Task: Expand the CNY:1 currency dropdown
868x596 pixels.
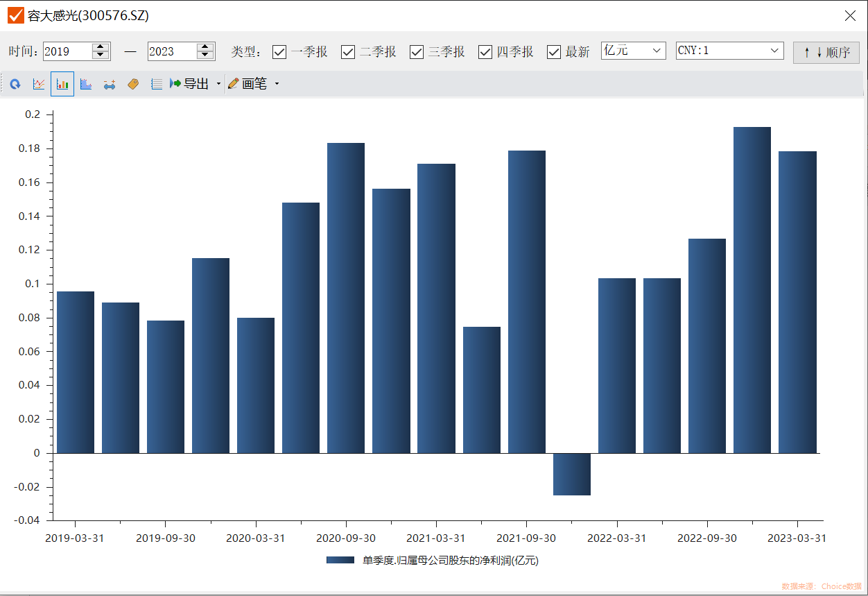Action: tap(729, 51)
